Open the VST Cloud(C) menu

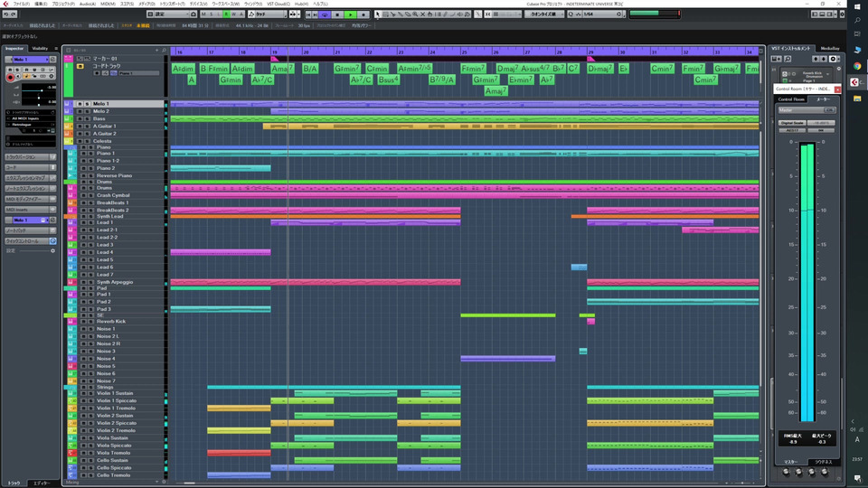click(278, 4)
